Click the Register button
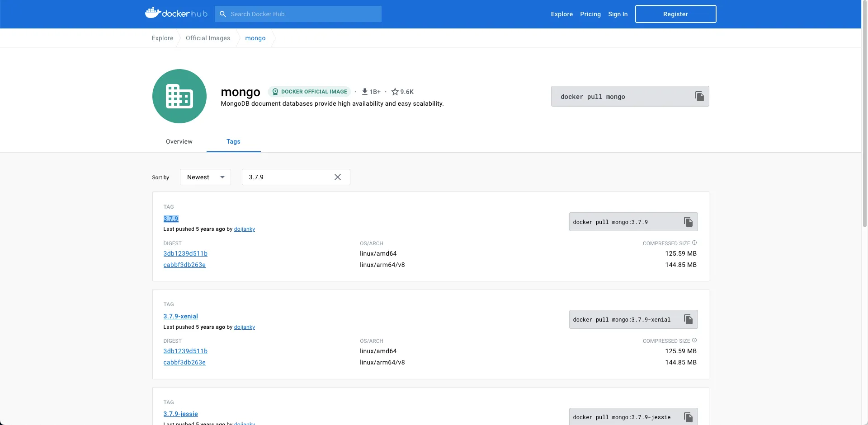868x425 pixels. [675, 14]
